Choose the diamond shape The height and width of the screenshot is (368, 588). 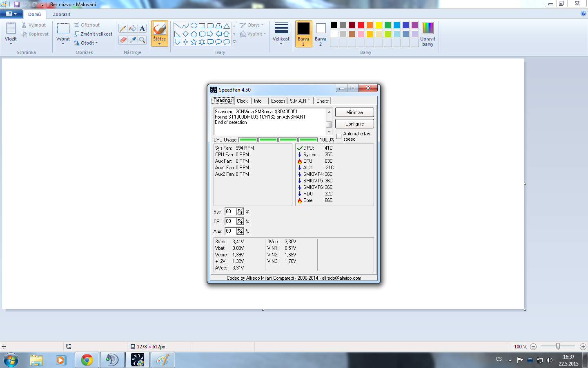[185, 34]
